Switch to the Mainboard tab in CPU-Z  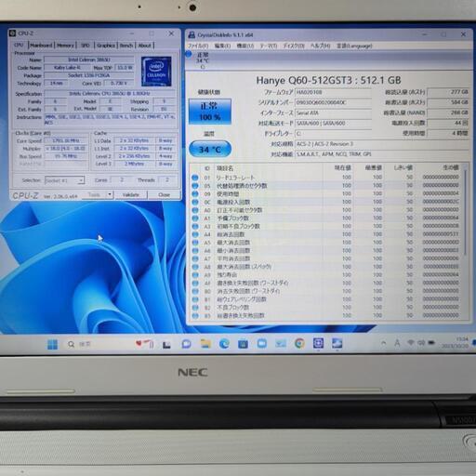pos(41,46)
